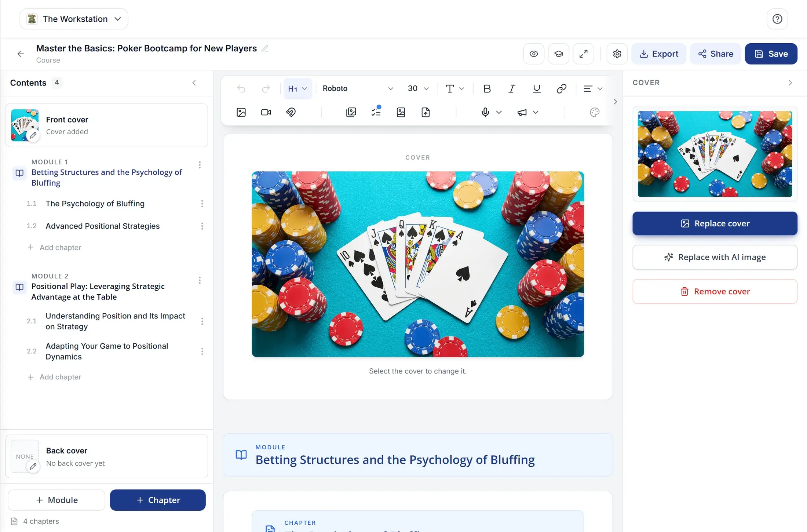The image size is (807, 532).
Task: Open course settings gear icon
Action: [617, 54]
